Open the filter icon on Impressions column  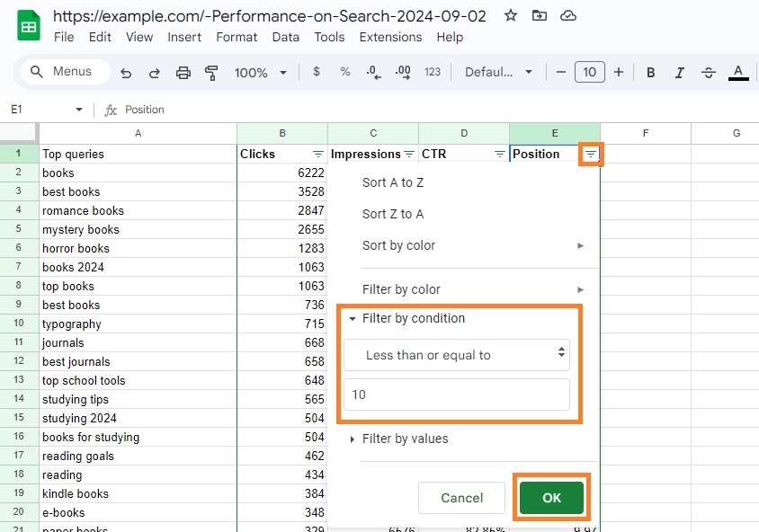[x=409, y=154]
